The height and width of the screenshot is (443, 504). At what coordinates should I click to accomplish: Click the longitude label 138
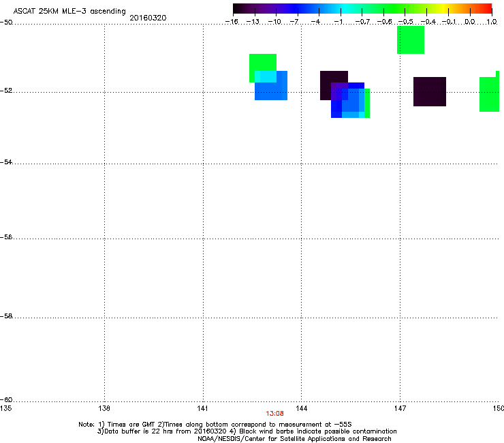click(104, 408)
